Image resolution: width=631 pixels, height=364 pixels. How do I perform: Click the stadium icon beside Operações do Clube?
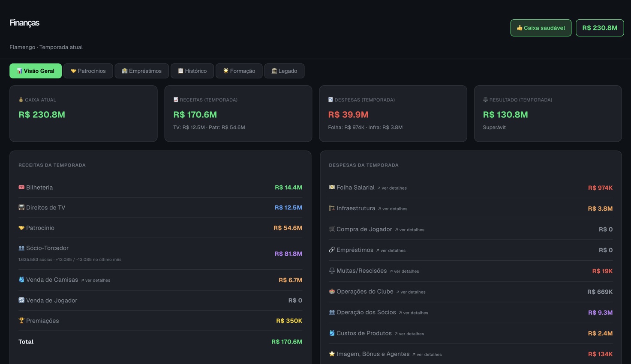(332, 291)
